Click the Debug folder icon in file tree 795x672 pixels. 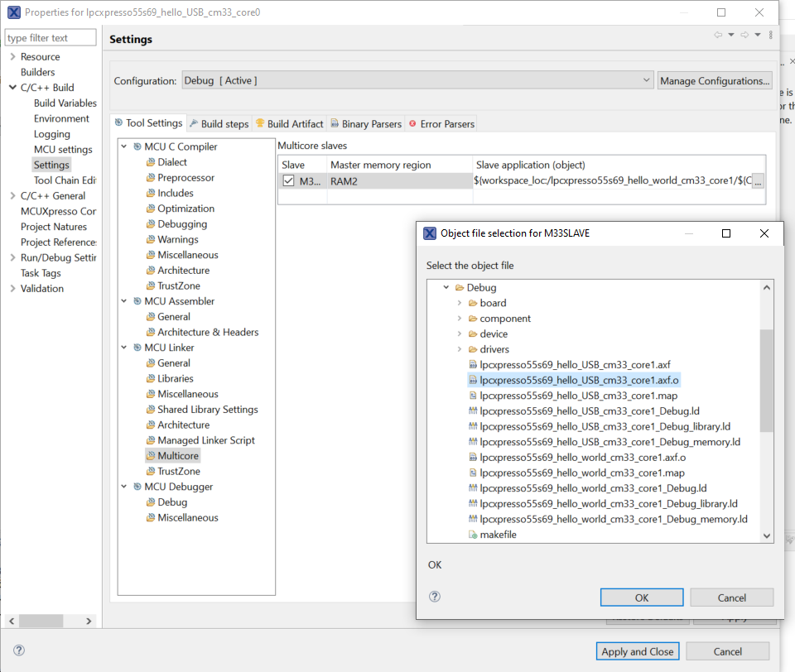click(459, 288)
